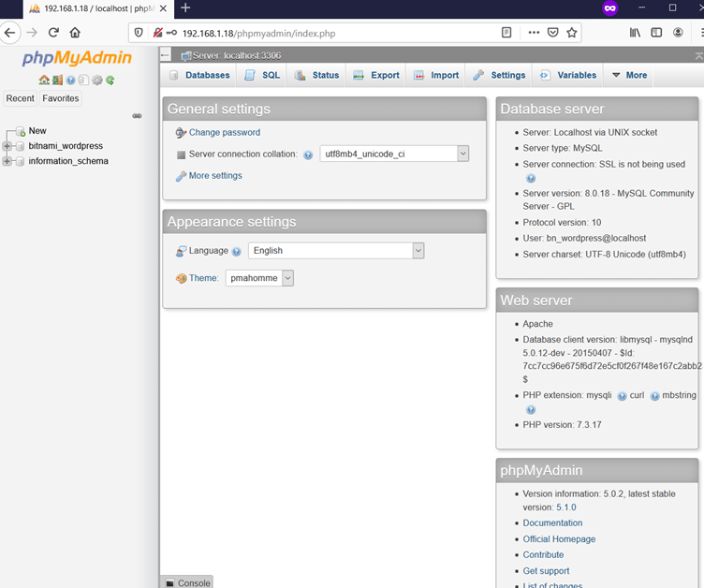
Task: Click the Change password link
Action: click(x=225, y=133)
